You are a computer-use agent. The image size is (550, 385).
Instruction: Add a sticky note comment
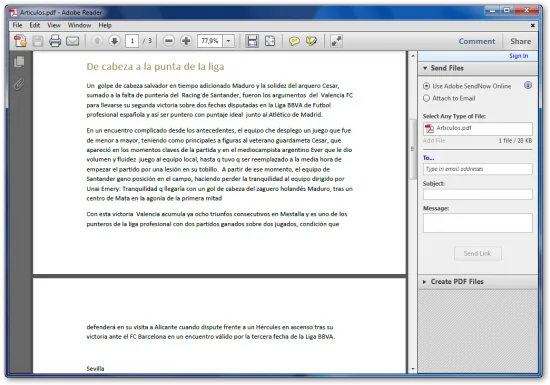[x=294, y=41]
